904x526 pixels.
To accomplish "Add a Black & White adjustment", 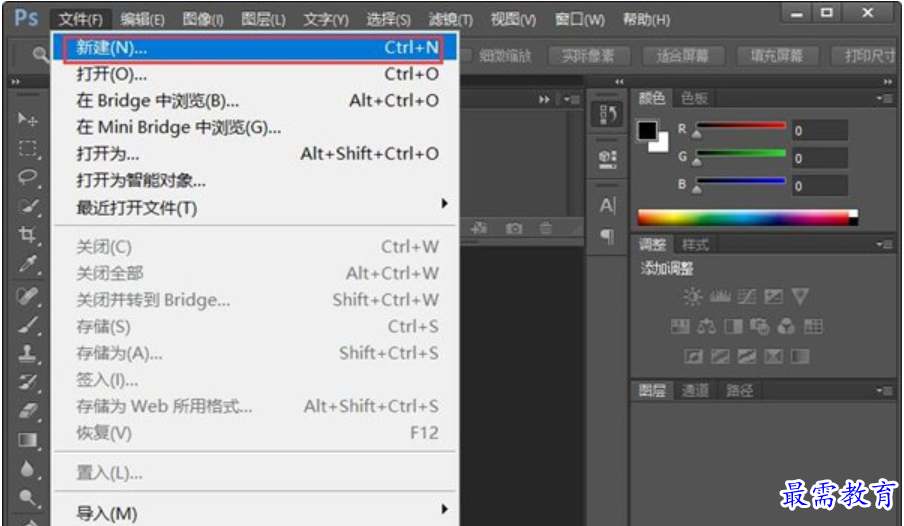I will pyautogui.click(x=733, y=327).
